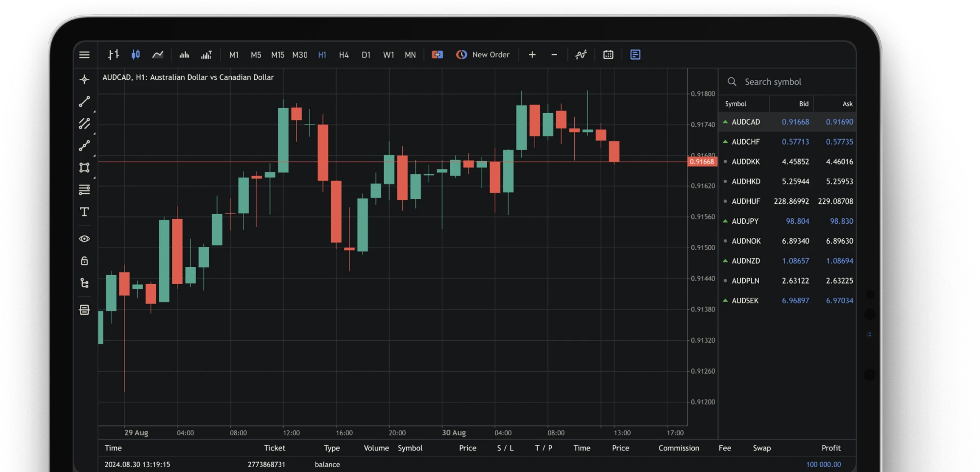This screenshot has height=472, width=980.
Task: Toggle the lock objects icon
Action: [84, 260]
